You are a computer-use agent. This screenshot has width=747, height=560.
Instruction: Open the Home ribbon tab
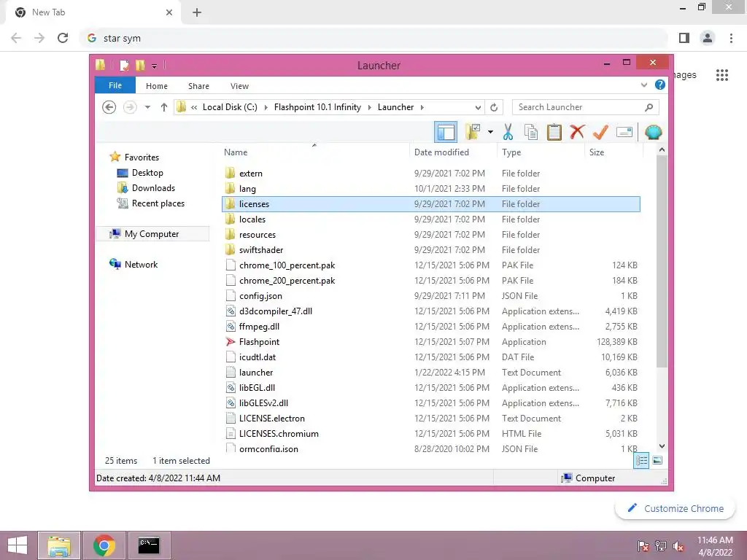[x=157, y=86]
